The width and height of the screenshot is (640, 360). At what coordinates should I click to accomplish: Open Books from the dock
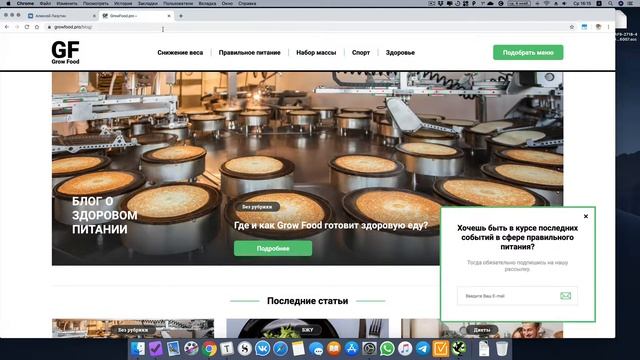click(x=334, y=349)
